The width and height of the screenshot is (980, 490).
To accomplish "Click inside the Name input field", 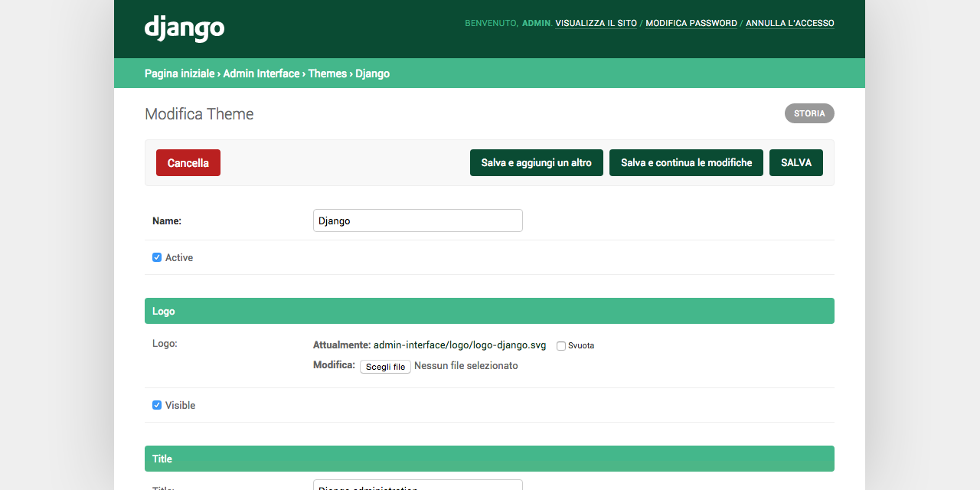I will pos(417,220).
